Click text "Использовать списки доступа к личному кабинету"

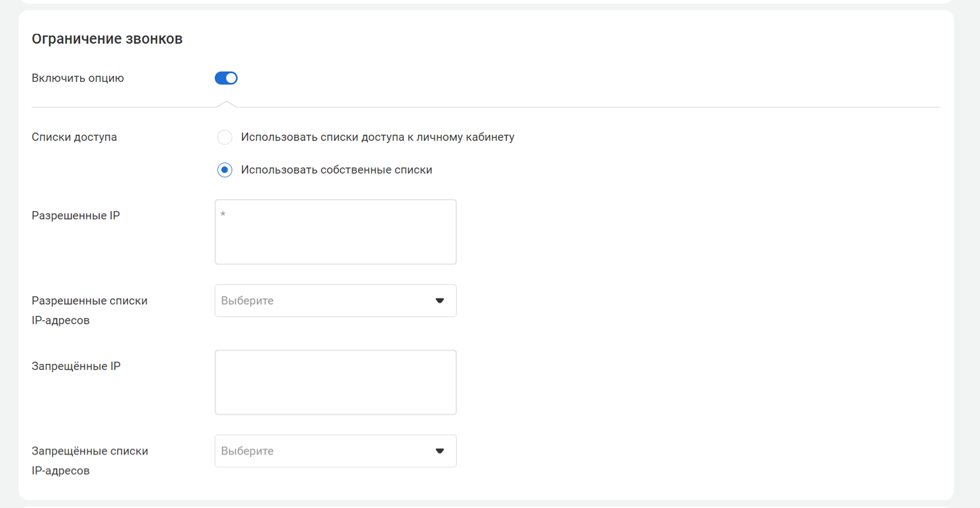pyautogui.click(x=377, y=137)
